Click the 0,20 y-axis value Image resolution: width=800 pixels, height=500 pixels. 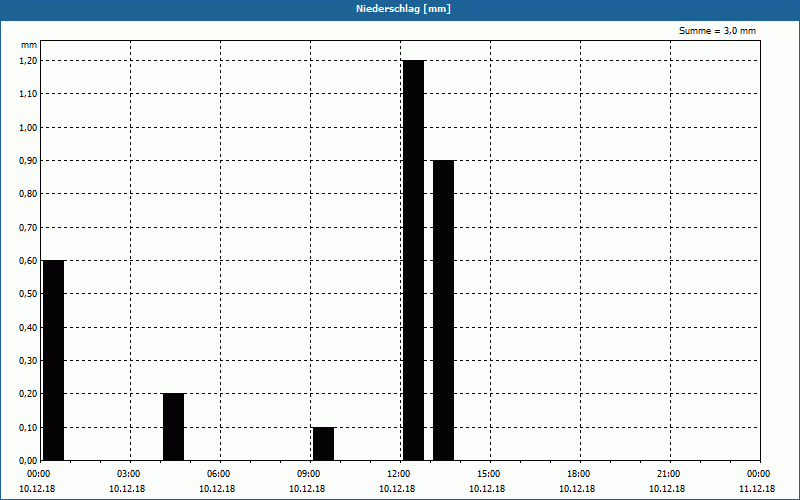point(28,394)
